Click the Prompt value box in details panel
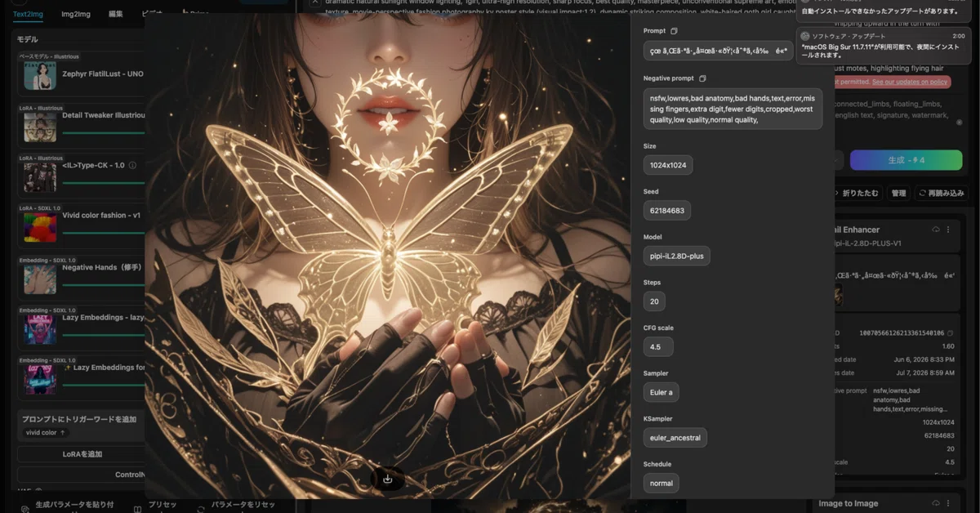This screenshot has height=513, width=980. coord(718,51)
